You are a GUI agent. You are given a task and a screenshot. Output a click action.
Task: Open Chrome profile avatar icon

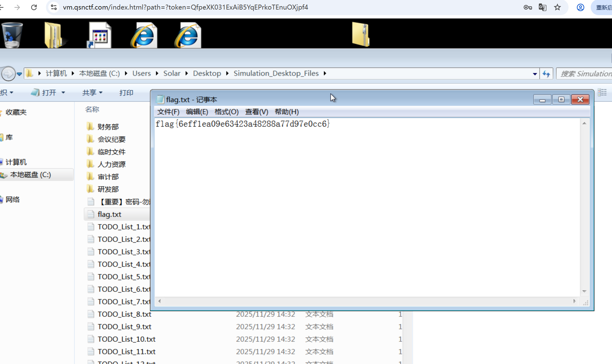(x=580, y=7)
